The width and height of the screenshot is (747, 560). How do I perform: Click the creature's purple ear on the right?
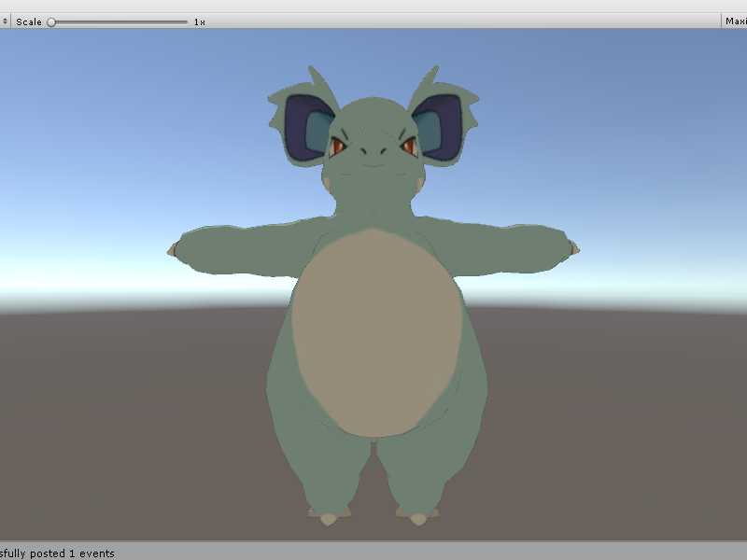435,127
